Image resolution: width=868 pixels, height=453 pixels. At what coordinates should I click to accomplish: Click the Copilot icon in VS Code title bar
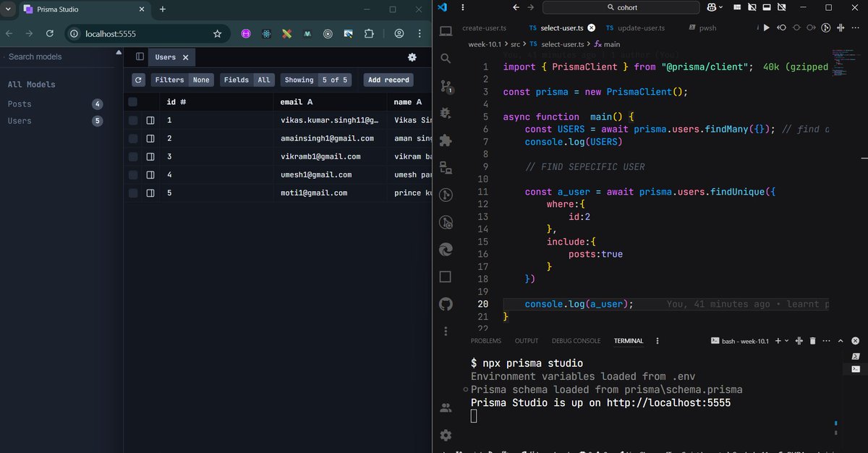pyautogui.click(x=712, y=7)
